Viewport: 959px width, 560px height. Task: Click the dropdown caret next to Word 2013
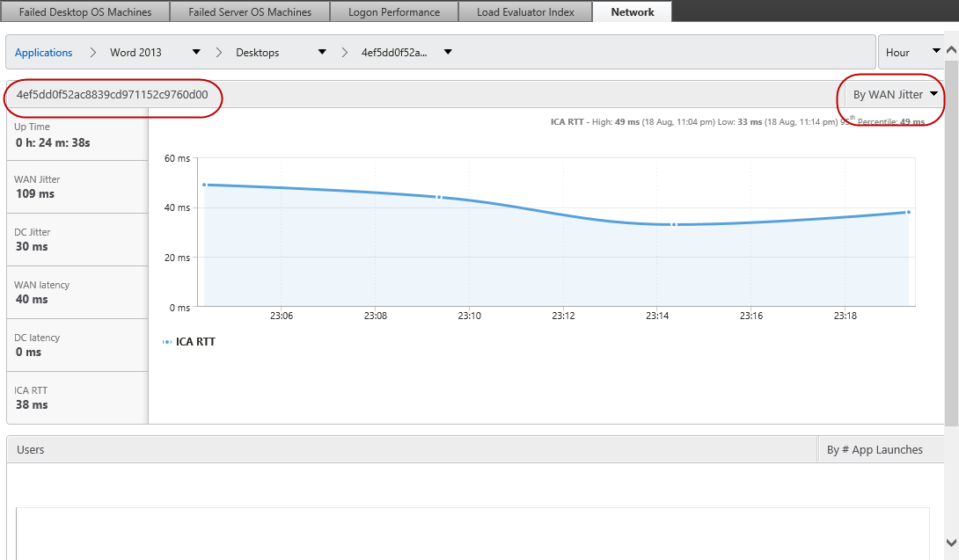point(195,51)
